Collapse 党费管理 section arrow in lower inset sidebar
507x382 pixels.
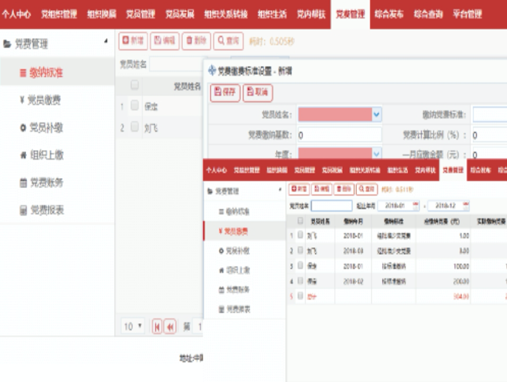click(x=280, y=190)
